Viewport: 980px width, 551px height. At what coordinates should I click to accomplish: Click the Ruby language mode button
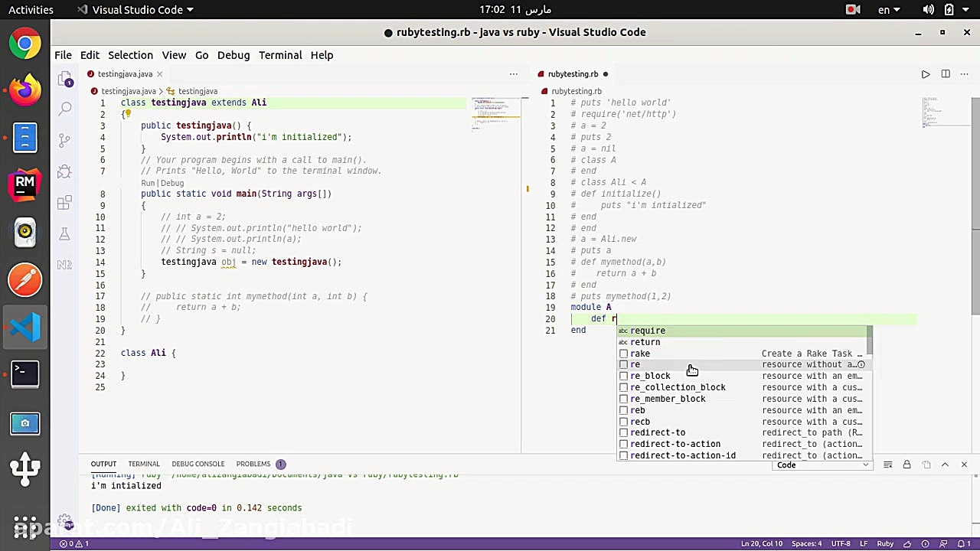(x=885, y=543)
